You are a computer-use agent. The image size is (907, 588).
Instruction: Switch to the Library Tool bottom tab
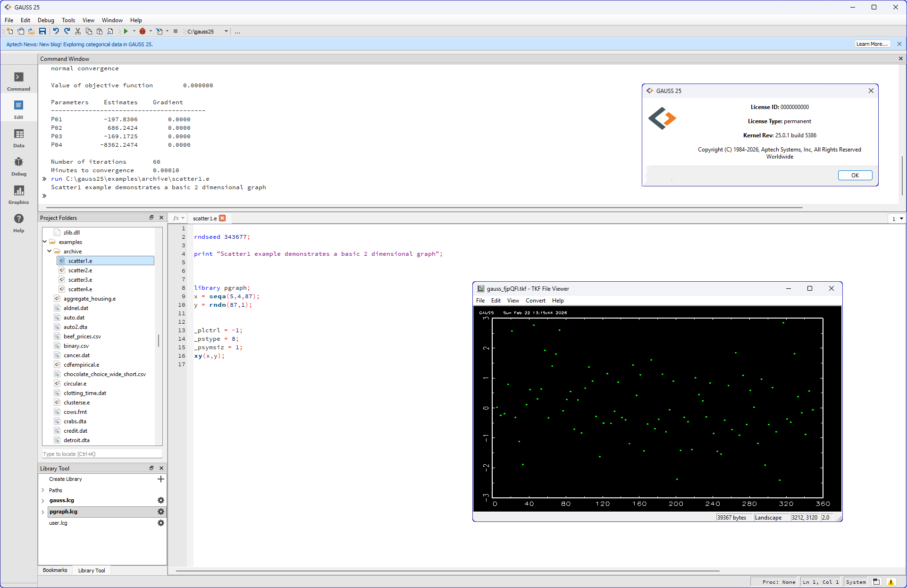tap(92, 570)
